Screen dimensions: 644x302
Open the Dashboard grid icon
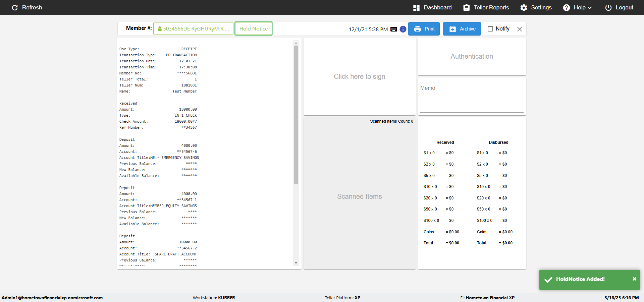point(416,7)
